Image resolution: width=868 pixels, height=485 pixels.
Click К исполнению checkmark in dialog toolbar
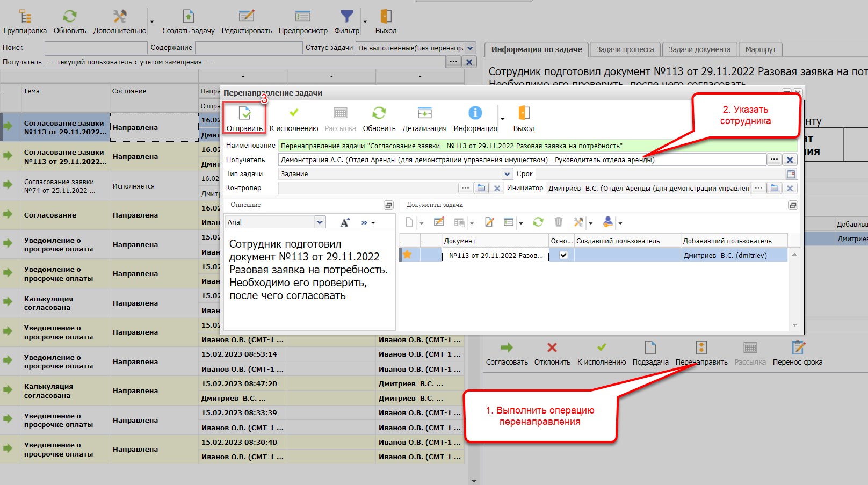(x=294, y=113)
